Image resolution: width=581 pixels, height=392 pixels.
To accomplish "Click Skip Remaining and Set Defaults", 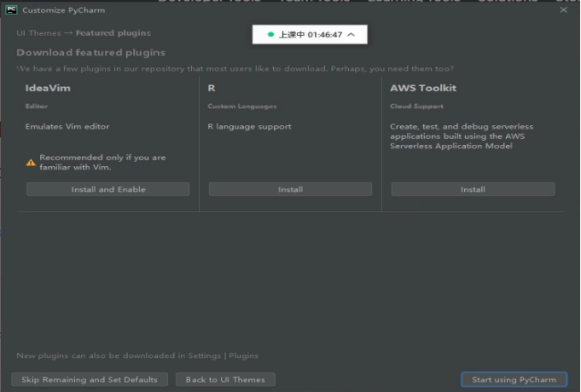I will (x=90, y=379).
